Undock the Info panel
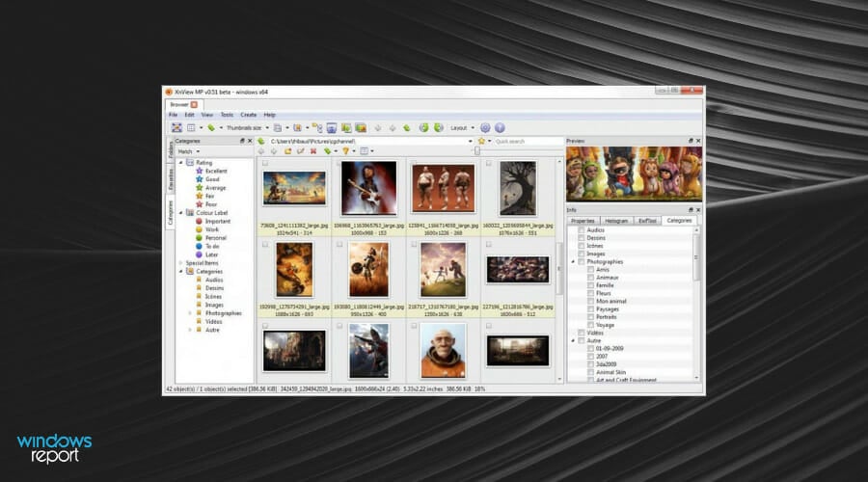Image resolution: width=868 pixels, height=482 pixels. [691, 210]
